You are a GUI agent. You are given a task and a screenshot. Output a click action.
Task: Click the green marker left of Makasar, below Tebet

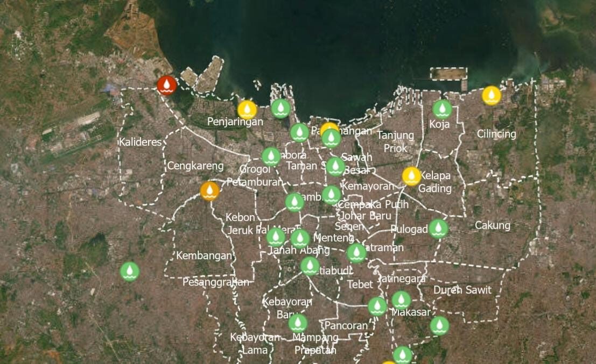click(377, 306)
